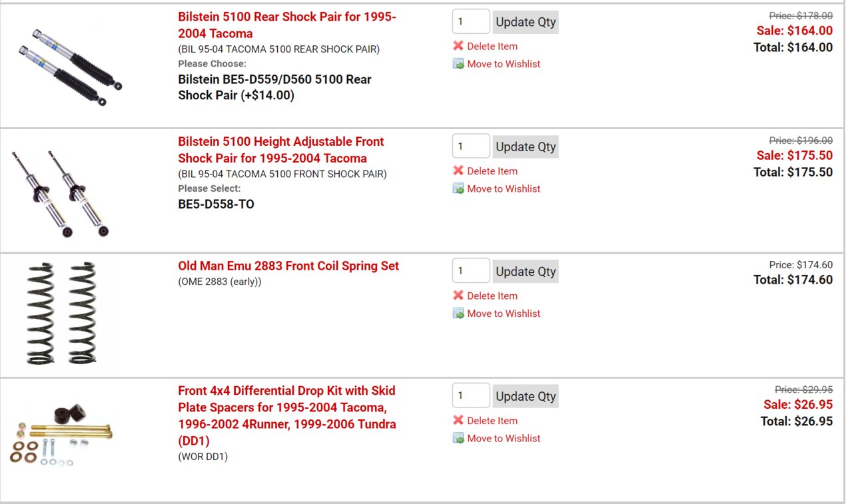Open Front 4x4 Differential Drop Kit product link
Viewport: 852px width, 504px height.
tap(287, 415)
